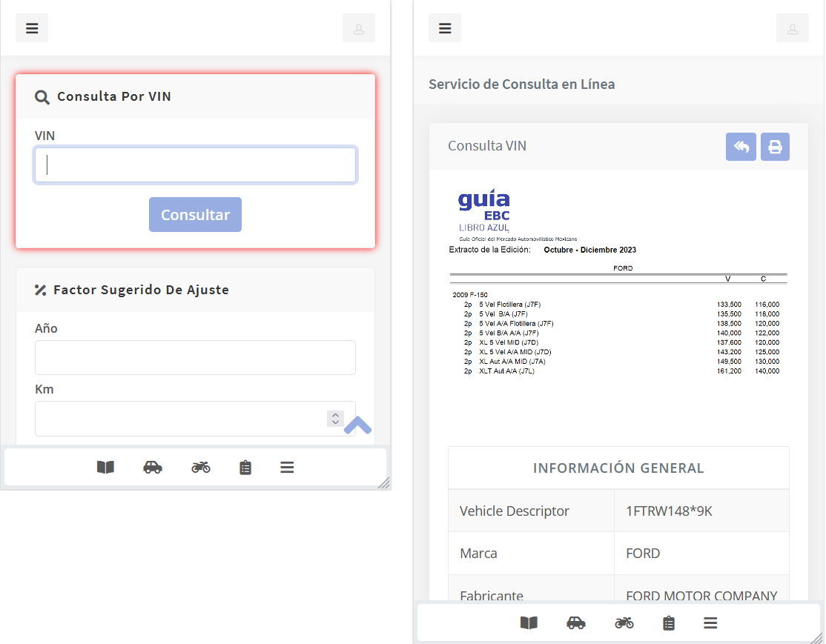This screenshot has width=826, height=644.
Task: Click the scroll-to-top chevron arrow
Action: [x=357, y=425]
